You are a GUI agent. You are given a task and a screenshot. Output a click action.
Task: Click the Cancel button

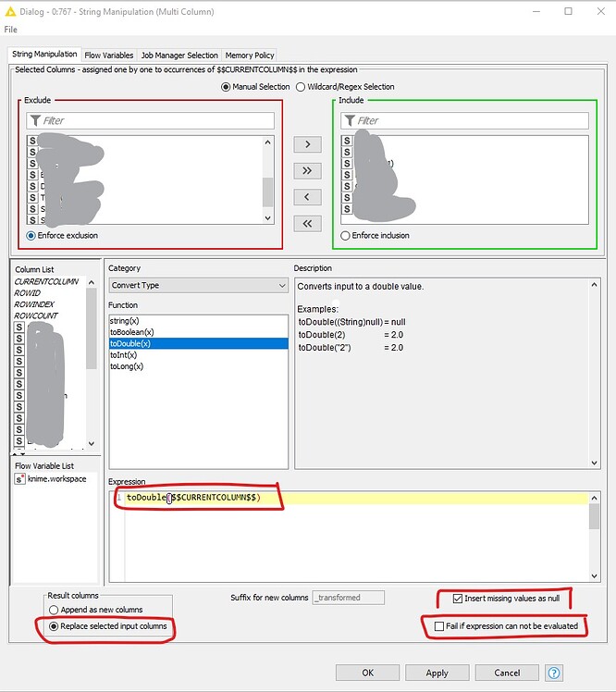pos(507,673)
